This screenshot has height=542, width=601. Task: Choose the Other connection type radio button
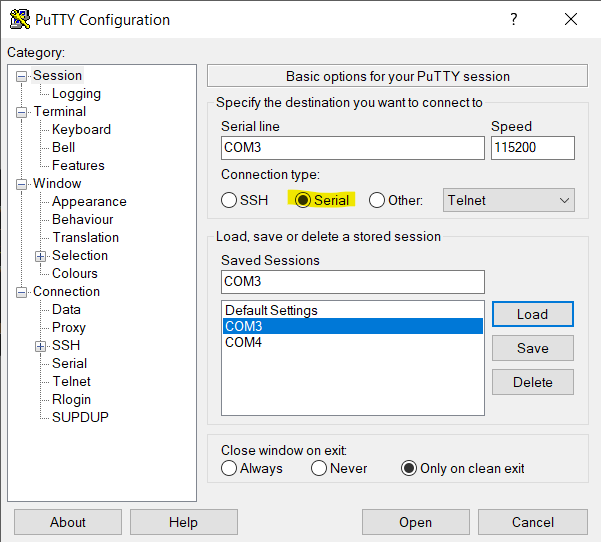(x=377, y=200)
